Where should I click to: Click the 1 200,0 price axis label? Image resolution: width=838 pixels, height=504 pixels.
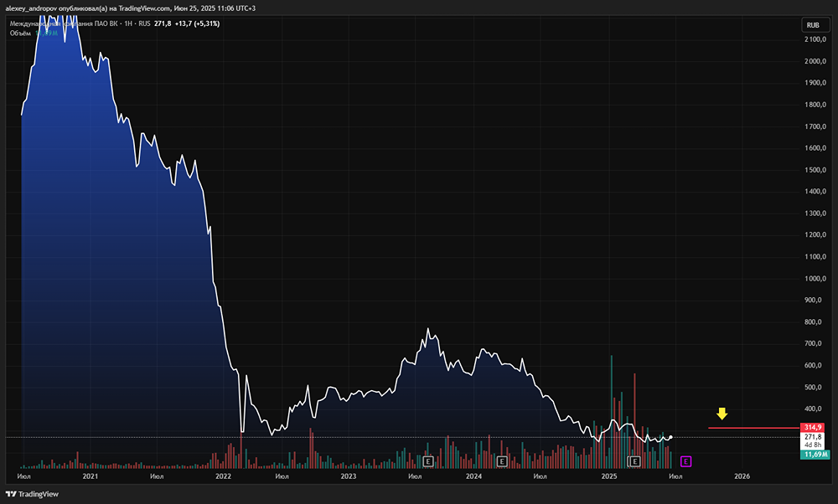[x=815, y=235]
